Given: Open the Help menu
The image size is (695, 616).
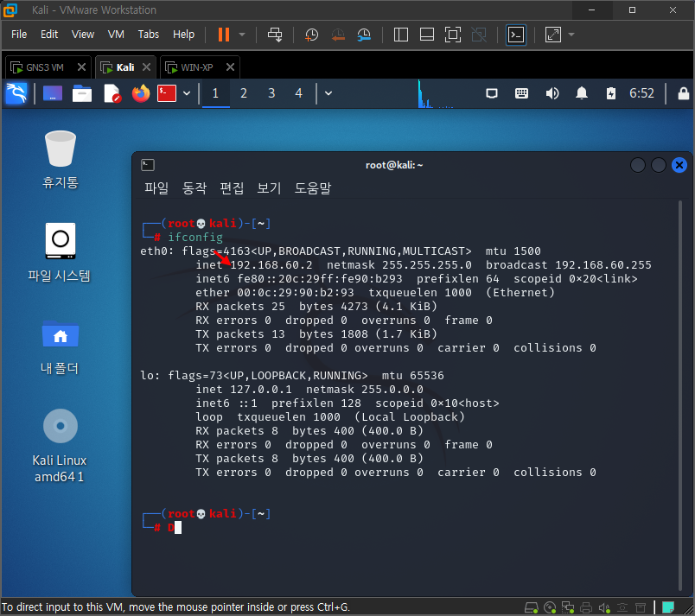Looking at the screenshot, I should [183, 35].
